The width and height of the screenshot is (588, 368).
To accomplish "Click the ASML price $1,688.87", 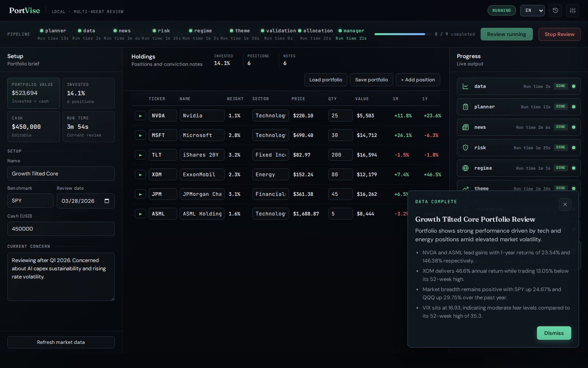I will click(306, 214).
